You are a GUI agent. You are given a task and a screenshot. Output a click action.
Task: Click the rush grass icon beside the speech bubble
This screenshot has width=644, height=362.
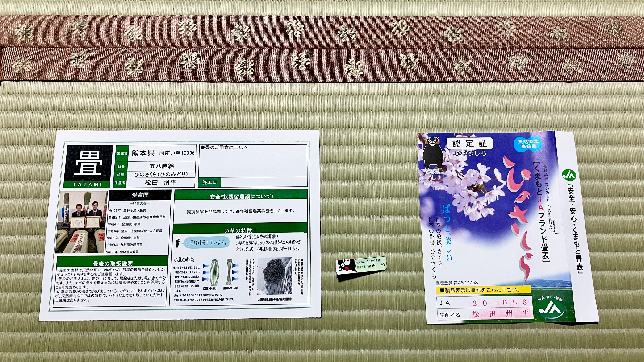click(178, 243)
